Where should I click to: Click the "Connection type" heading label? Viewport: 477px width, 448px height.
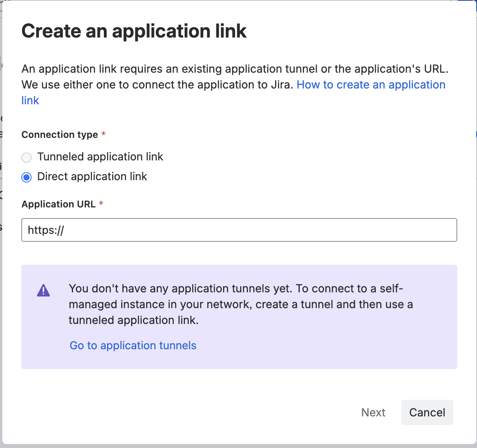tap(60, 135)
